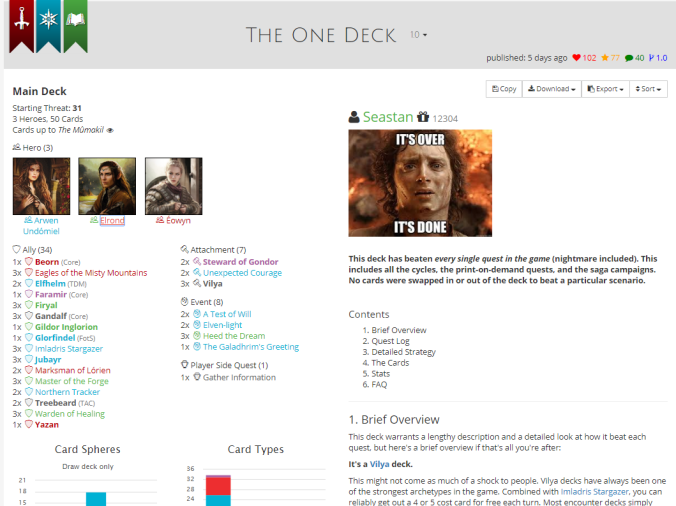
Task: Open the deck version 1.0 dropdown
Action: pyautogui.click(x=418, y=34)
